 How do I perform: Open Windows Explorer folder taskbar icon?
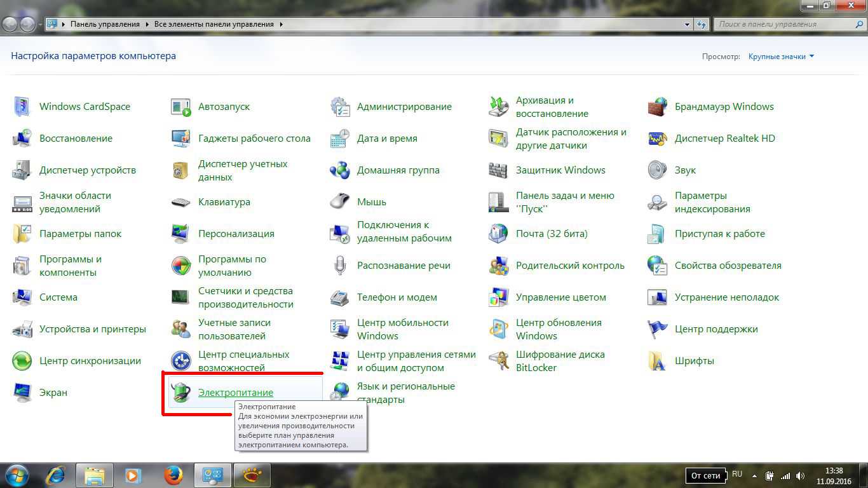point(95,475)
